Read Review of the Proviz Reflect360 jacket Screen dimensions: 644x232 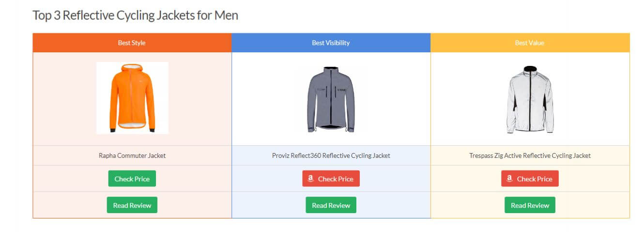[x=331, y=205]
